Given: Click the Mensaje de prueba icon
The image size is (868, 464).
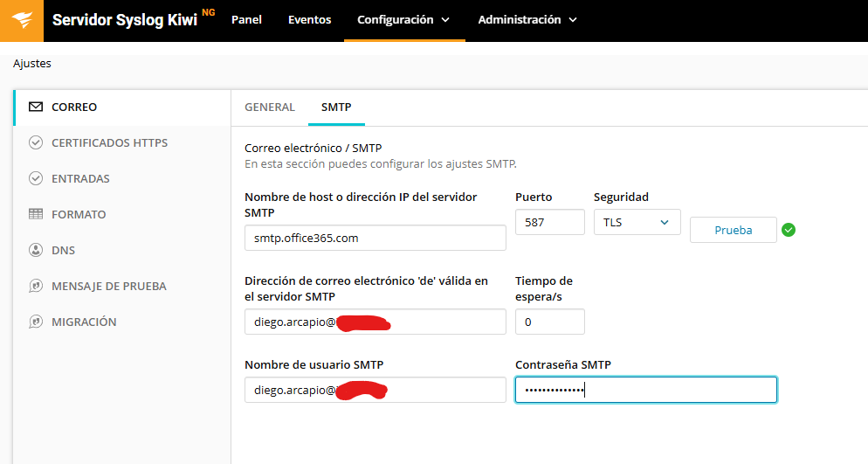Looking at the screenshot, I should coord(36,287).
